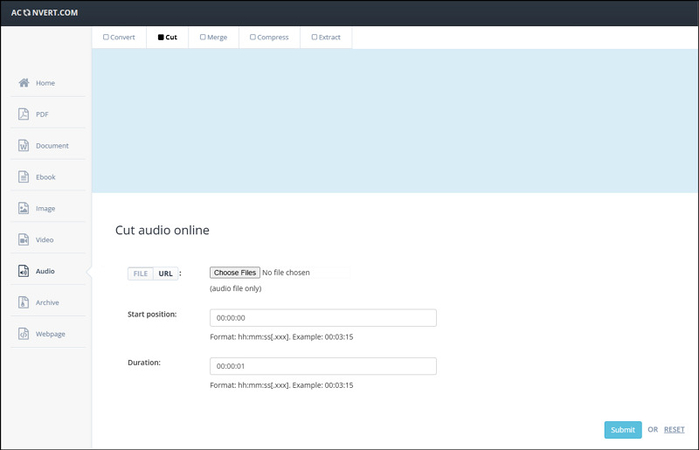This screenshot has height=450, width=699.
Task: Click the 'Cut audio online' heading
Action: click(162, 230)
